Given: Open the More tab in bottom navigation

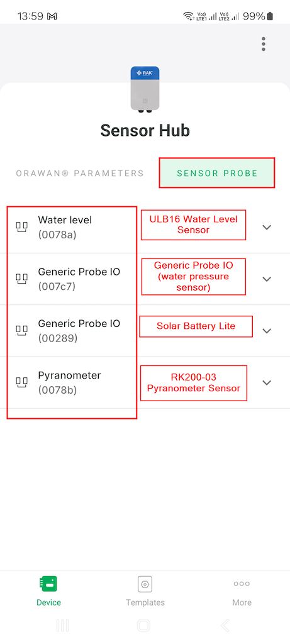Looking at the screenshot, I should pos(242,591).
